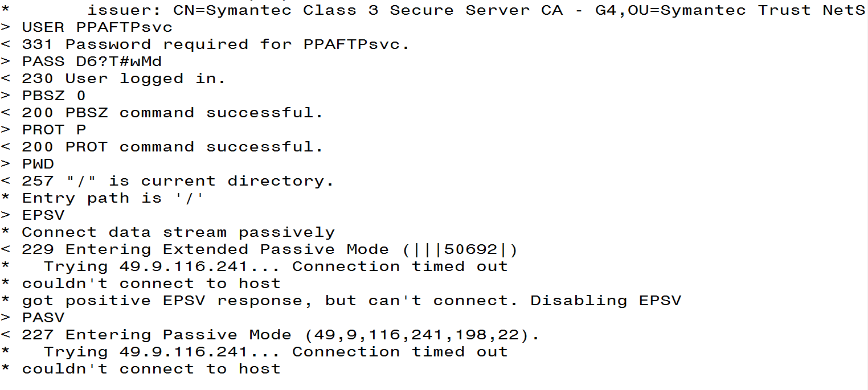Click the 257 current directory response
The image size is (868, 390).
point(167,181)
